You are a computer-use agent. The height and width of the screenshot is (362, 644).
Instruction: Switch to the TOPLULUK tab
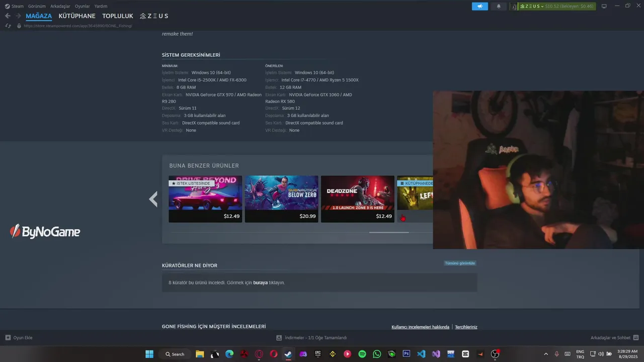(118, 16)
